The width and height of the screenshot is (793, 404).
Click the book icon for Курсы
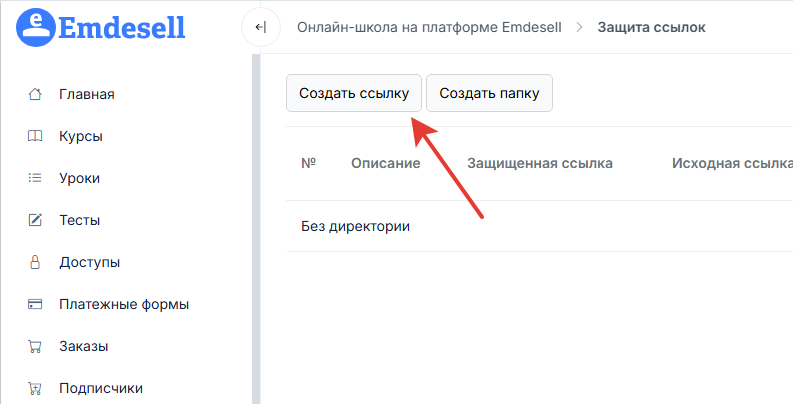pos(35,137)
